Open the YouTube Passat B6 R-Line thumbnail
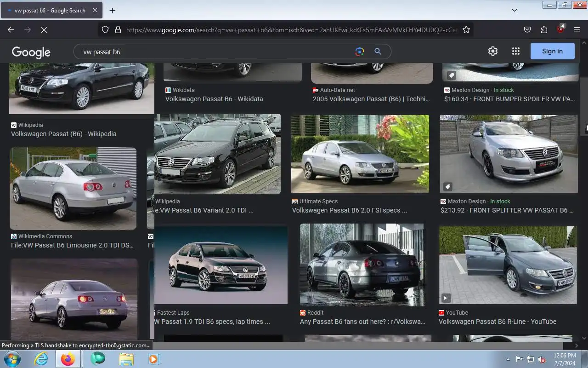588x368 pixels. click(x=508, y=265)
